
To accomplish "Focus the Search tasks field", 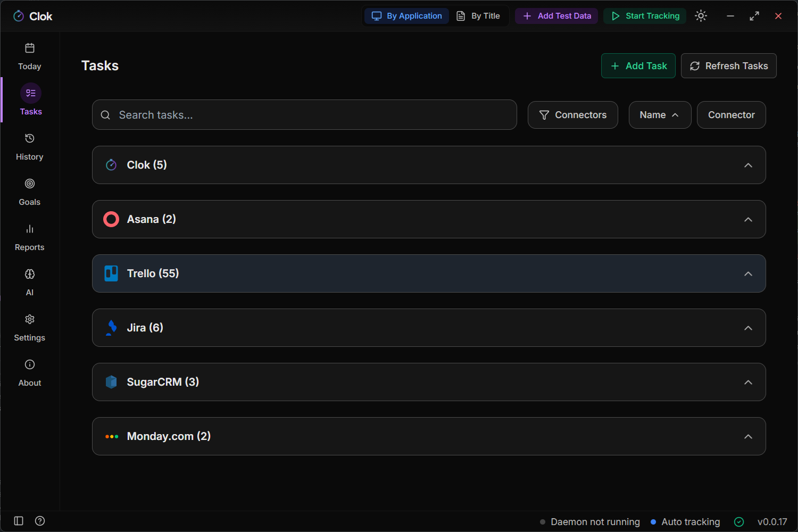I will 304,115.
